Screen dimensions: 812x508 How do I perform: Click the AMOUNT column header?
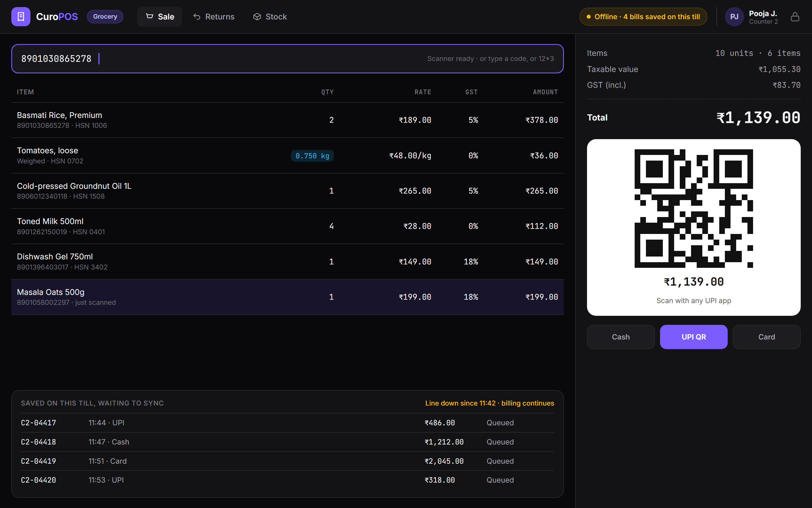tap(545, 92)
